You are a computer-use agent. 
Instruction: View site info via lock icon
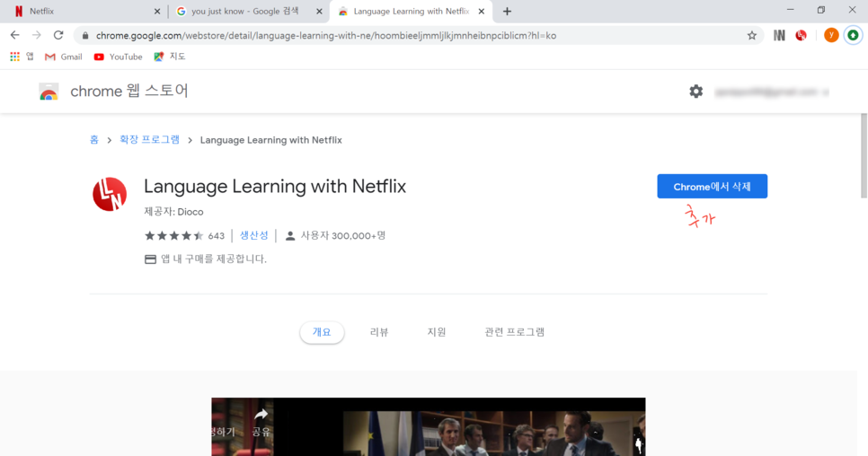[84, 35]
